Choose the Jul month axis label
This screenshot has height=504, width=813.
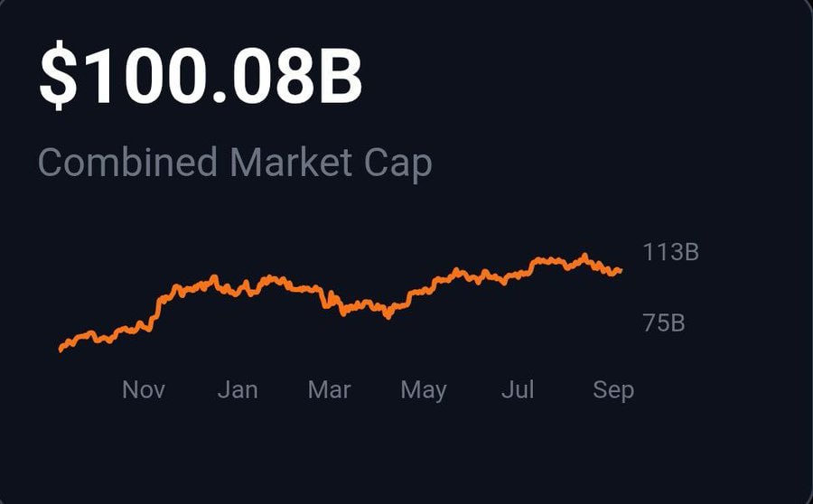[x=518, y=389]
